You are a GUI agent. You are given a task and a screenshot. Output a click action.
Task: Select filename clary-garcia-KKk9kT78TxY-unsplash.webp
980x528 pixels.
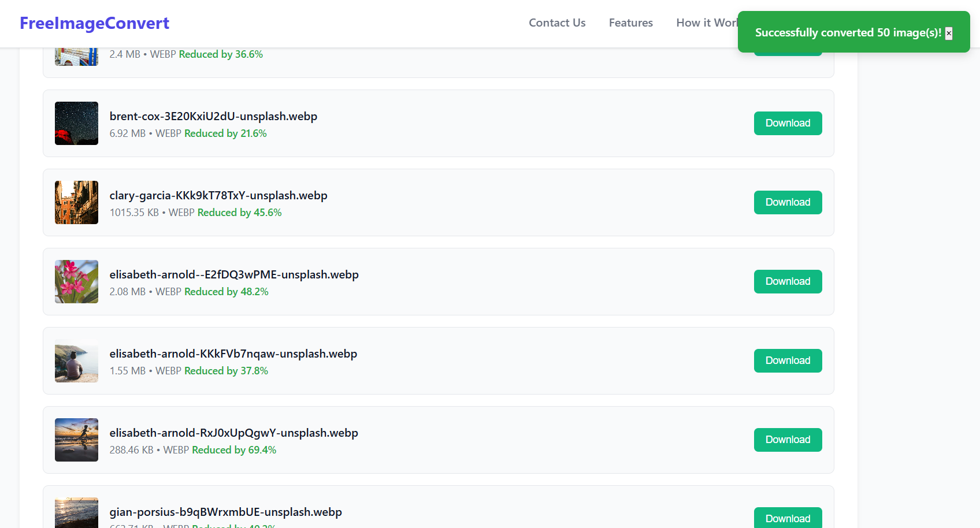(218, 195)
